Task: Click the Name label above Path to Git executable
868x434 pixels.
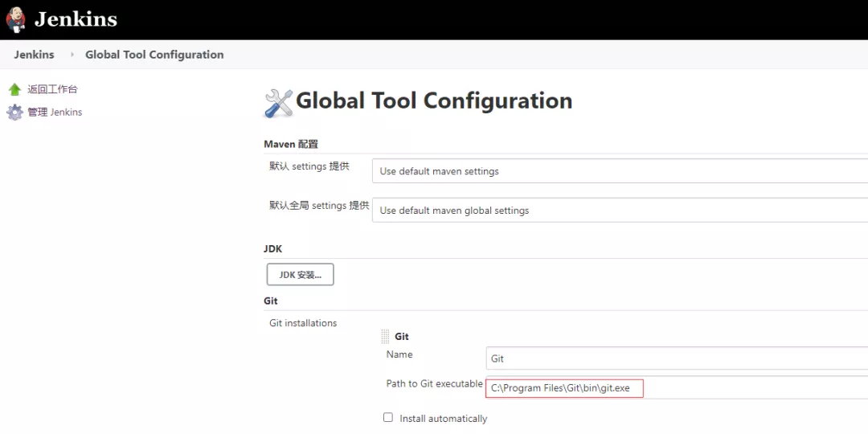Action: [399, 354]
